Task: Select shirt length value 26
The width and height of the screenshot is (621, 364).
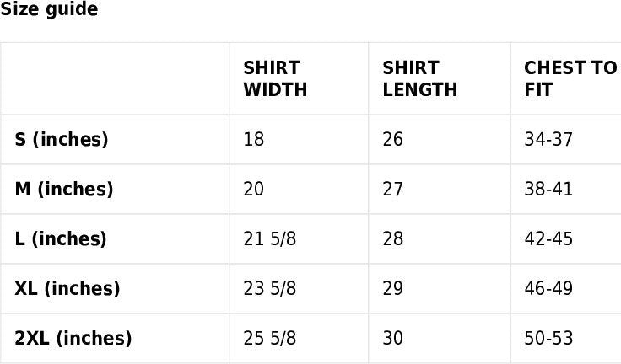Action: tap(393, 139)
